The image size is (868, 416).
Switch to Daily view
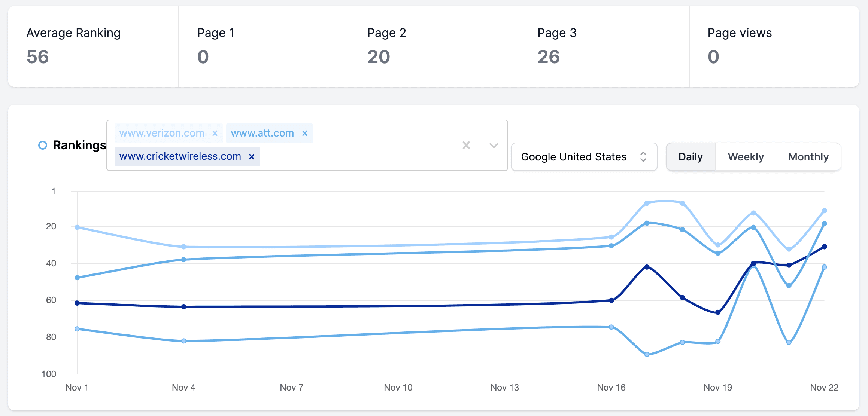click(x=690, y=157)
